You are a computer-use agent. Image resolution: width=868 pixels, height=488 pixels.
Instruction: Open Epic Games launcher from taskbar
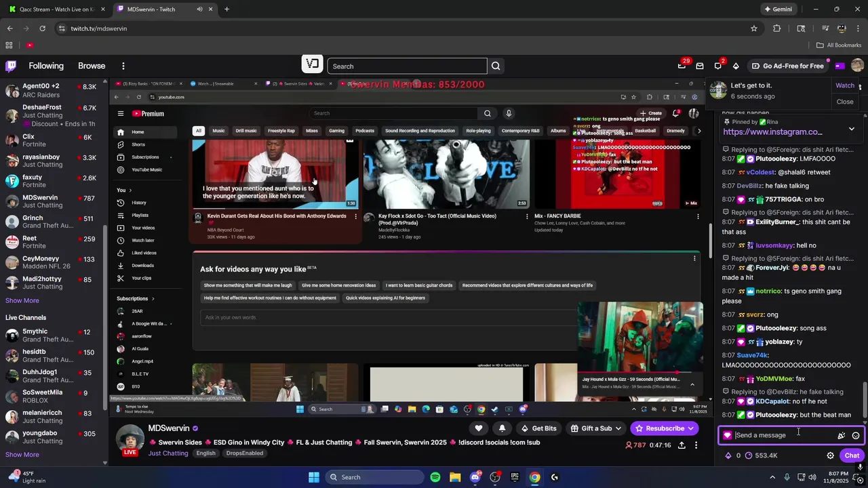coord(515,477)
